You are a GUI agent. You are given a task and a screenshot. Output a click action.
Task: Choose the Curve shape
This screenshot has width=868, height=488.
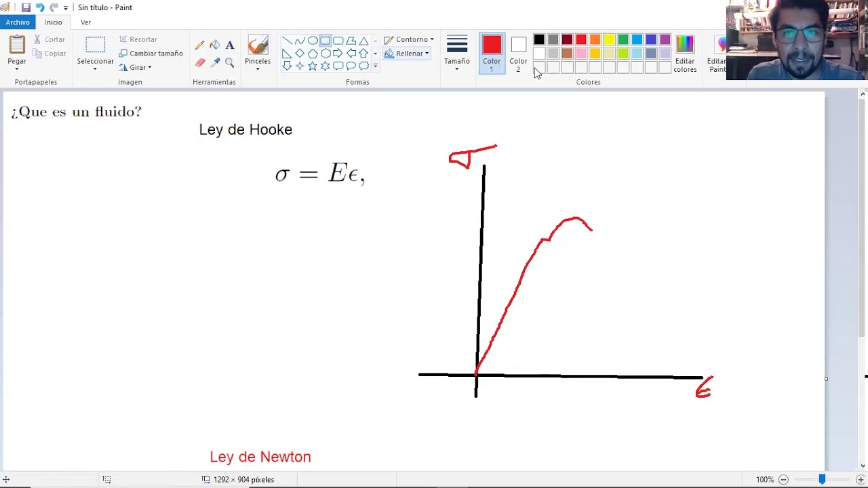point(300,41)
